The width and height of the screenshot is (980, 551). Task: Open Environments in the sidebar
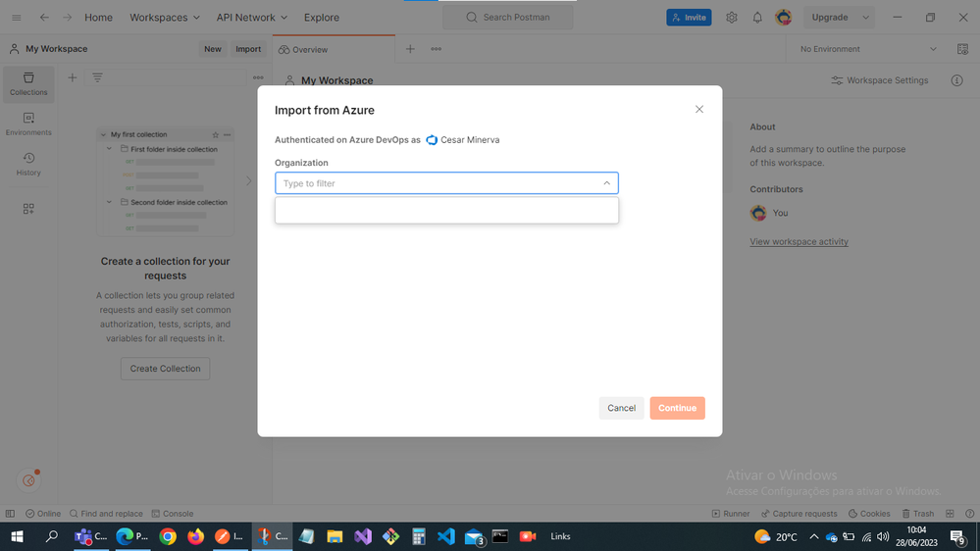tap(28, 125)
